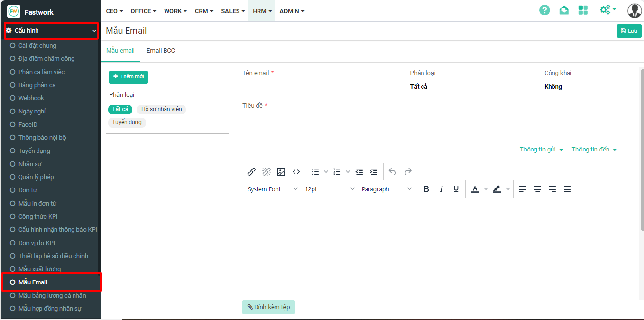Open the CRM top menu
644x320 pixels.
click(204, 11)
